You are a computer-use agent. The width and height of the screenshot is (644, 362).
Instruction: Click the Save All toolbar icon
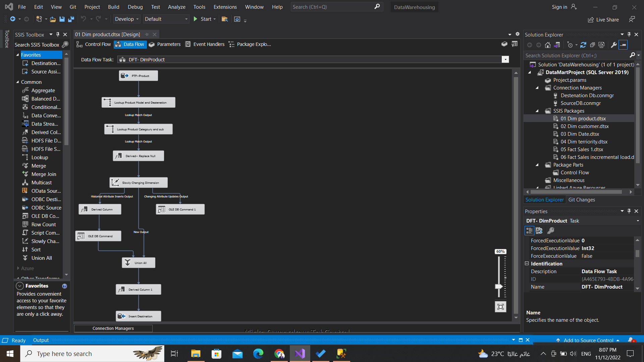pos(71,19)
